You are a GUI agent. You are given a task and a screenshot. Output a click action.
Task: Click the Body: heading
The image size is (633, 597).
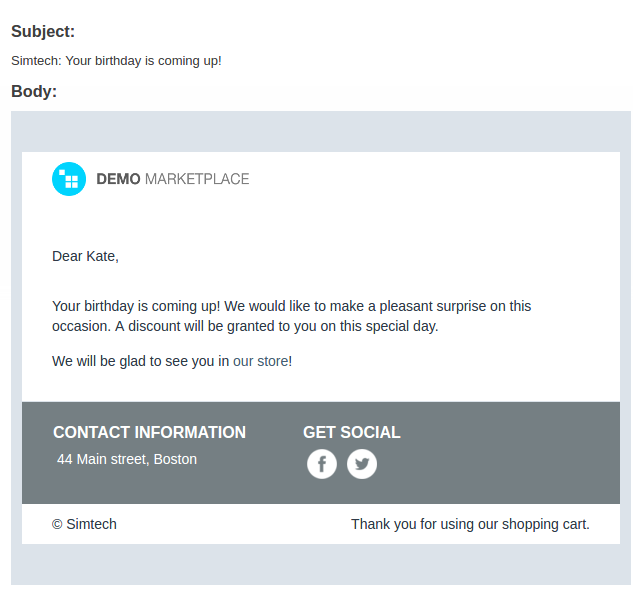pyautogui.click(x=34, y=91)
